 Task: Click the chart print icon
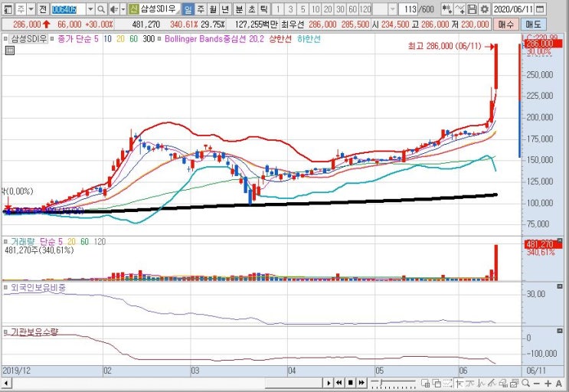(503, 383)
